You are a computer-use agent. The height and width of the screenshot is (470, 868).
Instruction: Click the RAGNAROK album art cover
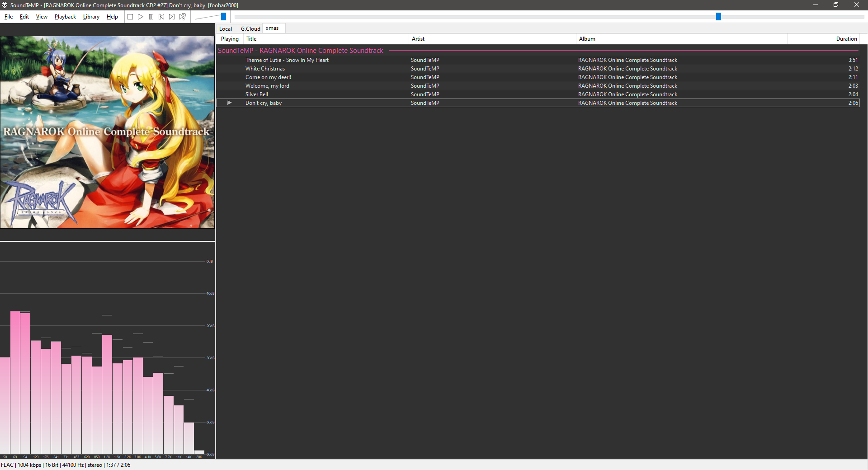click(x=107, y=132)
